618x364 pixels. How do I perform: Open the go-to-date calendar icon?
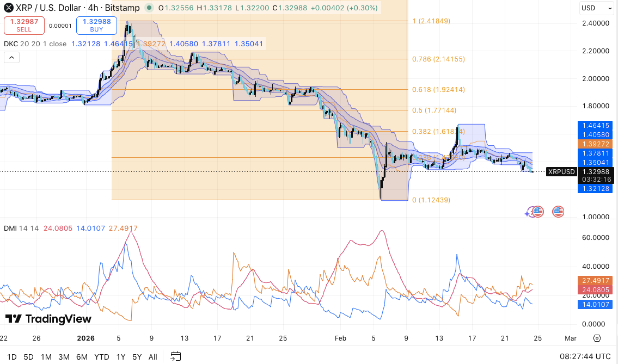point(175,356)
